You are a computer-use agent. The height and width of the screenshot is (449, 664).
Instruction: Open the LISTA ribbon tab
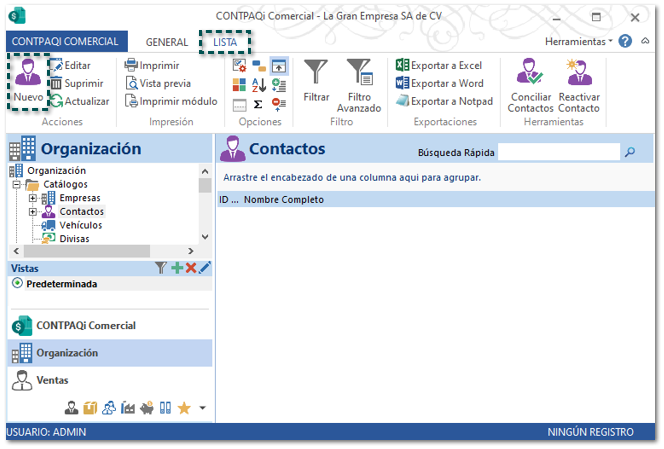(x=225, y=42)
